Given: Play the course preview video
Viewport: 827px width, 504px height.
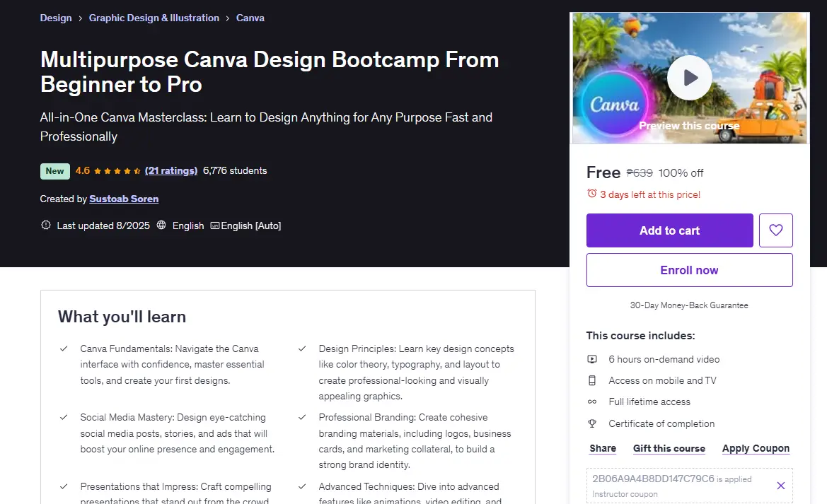Looking at the screenshot, I should pos(689,78).
